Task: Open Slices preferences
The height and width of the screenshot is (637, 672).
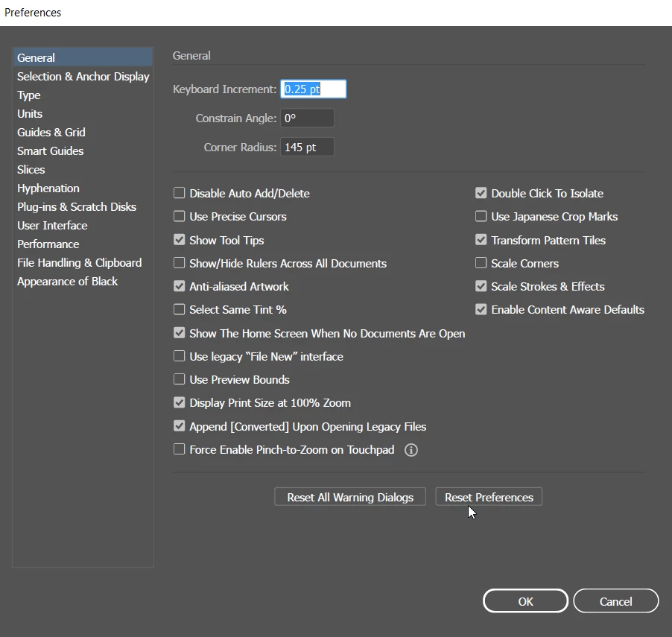Action: click(x=83, y=169)
